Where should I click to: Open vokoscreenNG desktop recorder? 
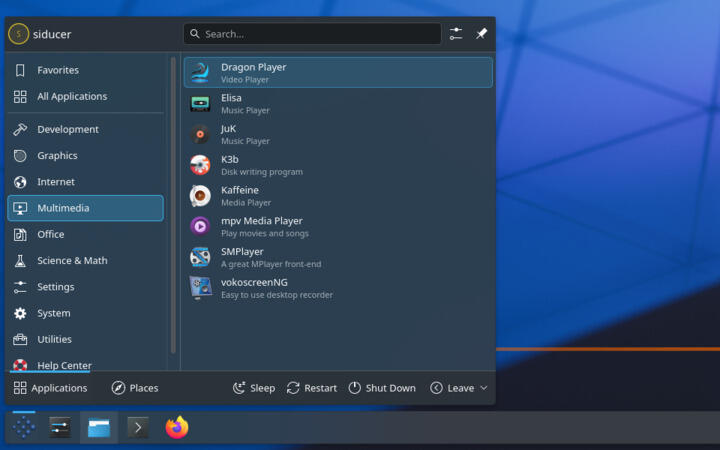(338, 288)
